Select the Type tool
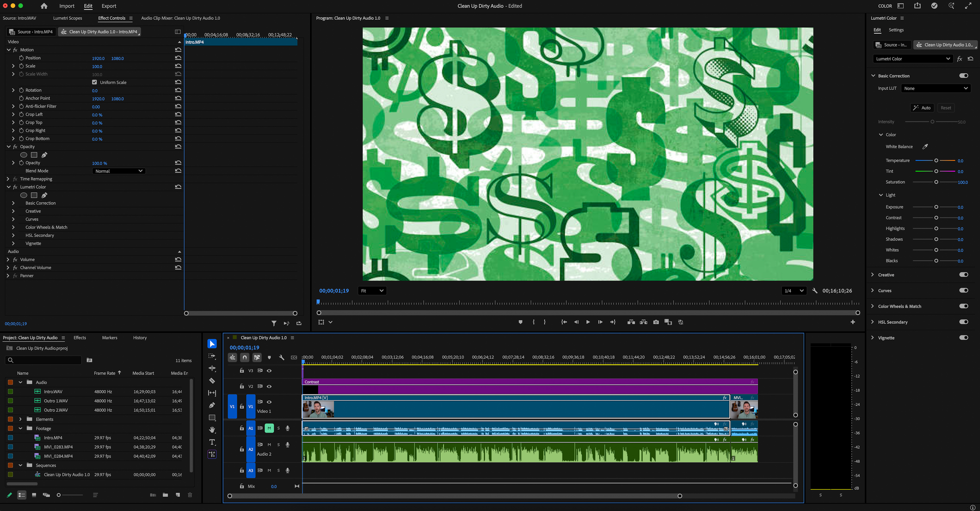The width and height of the screenshot is (980, 511). [x=212, y=442]
